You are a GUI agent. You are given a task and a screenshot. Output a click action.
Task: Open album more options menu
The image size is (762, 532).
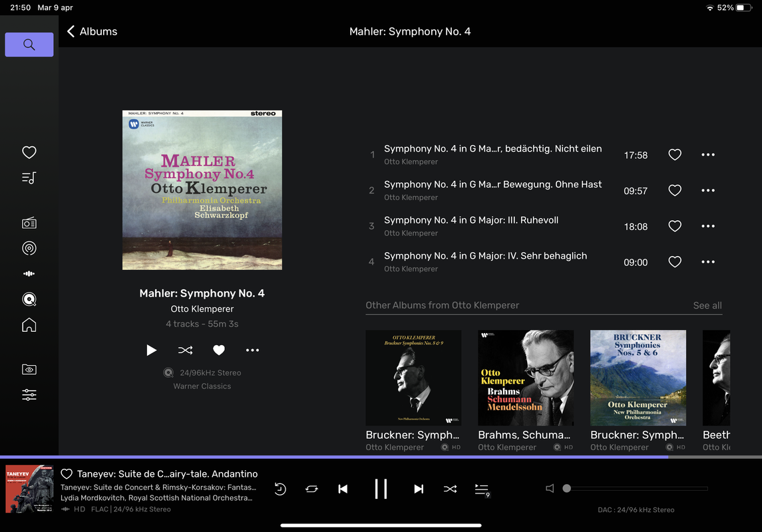point(252,350)
